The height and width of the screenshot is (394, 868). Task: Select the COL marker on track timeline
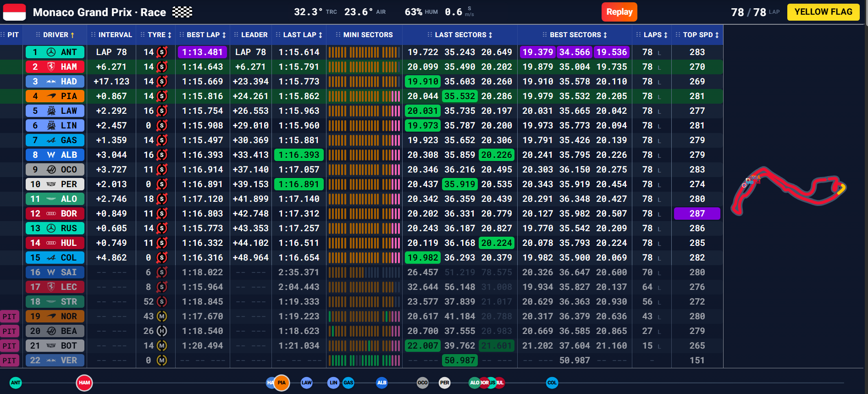(552, 383)
